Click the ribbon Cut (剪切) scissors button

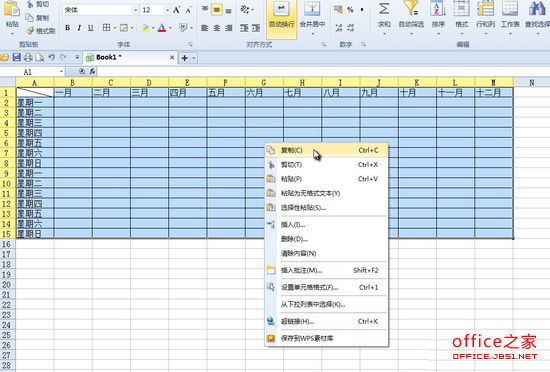[x=38, y=5]
